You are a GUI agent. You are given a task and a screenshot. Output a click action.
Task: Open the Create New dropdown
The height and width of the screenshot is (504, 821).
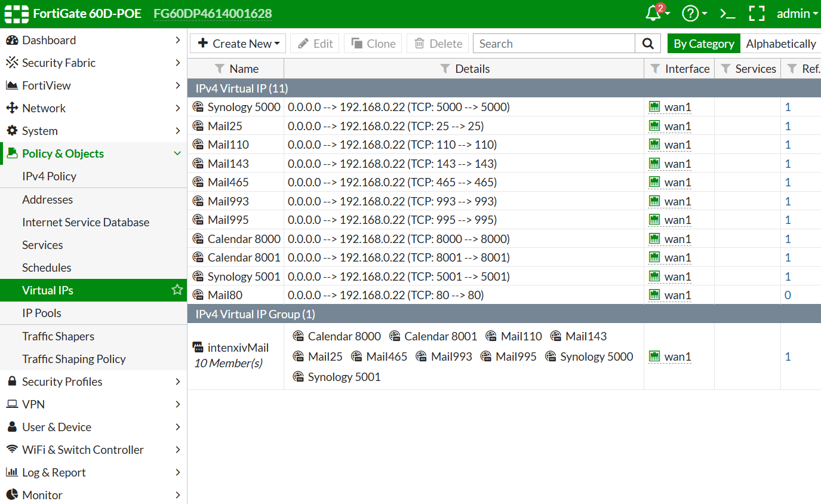tap(238, 44)
